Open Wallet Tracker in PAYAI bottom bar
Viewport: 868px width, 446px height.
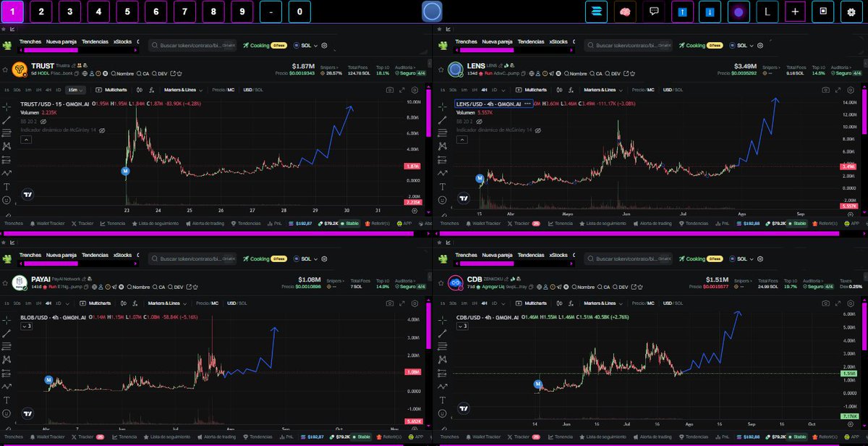coord(48,437)
